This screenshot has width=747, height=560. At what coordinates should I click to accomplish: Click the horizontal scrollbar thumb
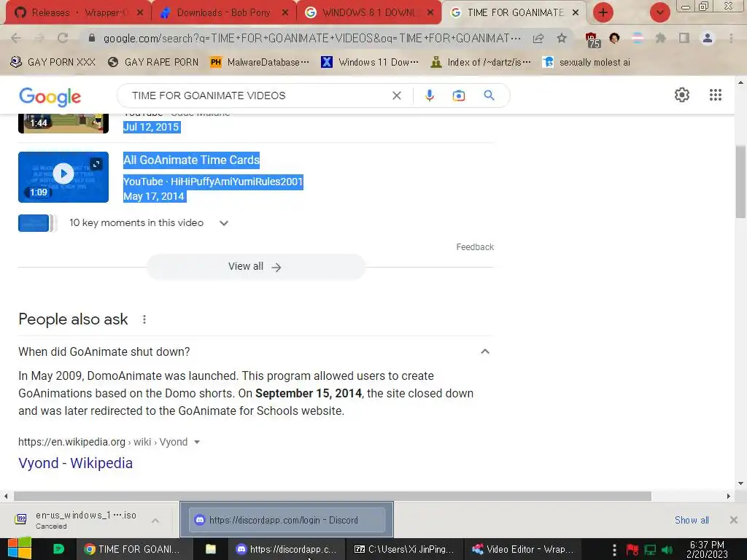332,496
